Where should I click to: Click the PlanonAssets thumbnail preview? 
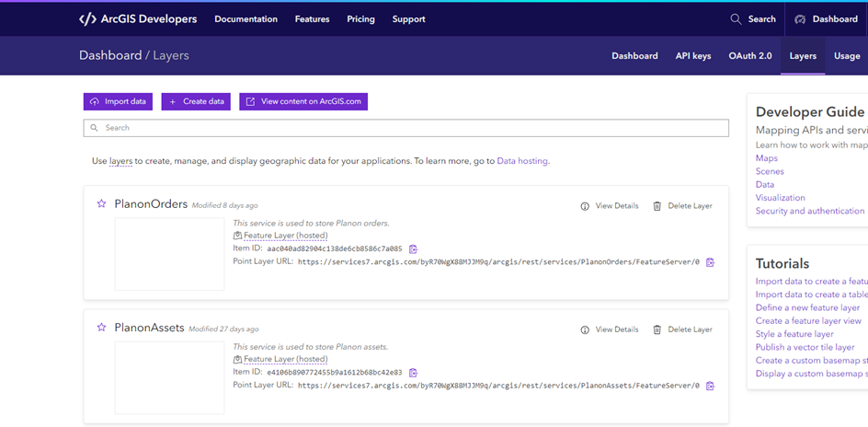click(169, 377)
